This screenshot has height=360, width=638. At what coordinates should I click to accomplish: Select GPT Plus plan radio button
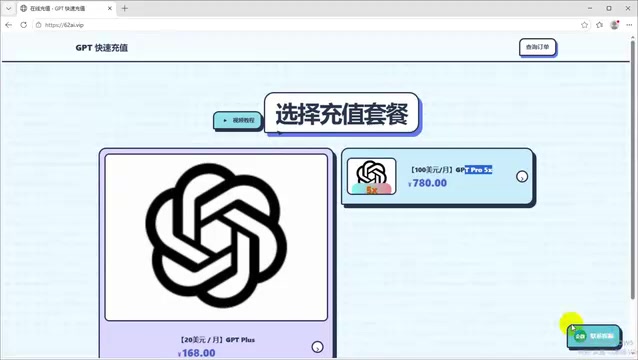317,347
